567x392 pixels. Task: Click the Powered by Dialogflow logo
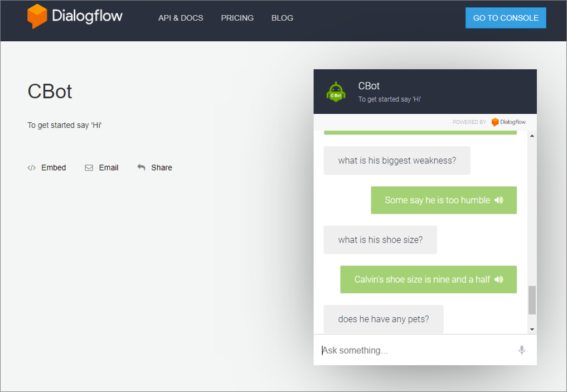tap(508, 122)
